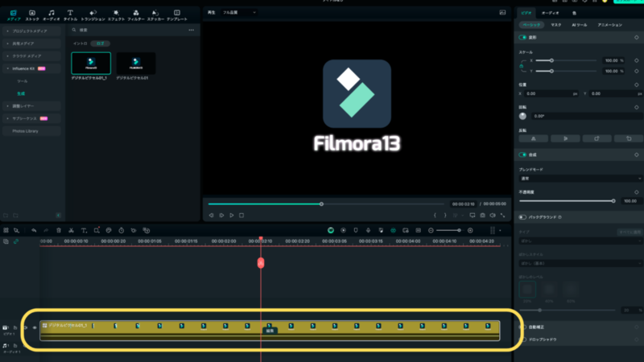Play the preview

[232, 215]
